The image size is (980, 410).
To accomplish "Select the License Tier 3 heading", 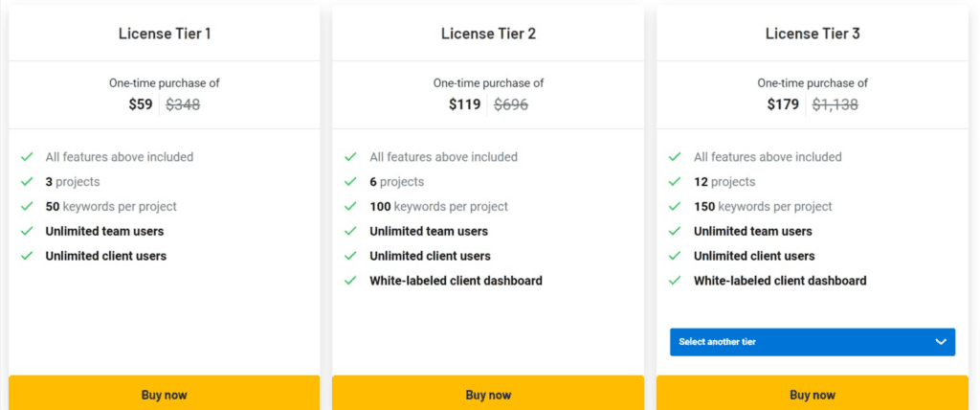I will point(813,34).
